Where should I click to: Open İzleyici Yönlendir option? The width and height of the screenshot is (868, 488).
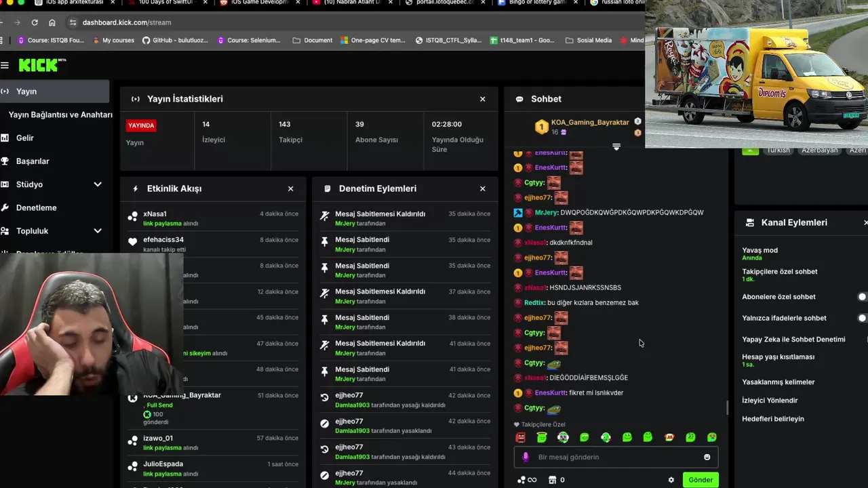click(x=770, y=400)
